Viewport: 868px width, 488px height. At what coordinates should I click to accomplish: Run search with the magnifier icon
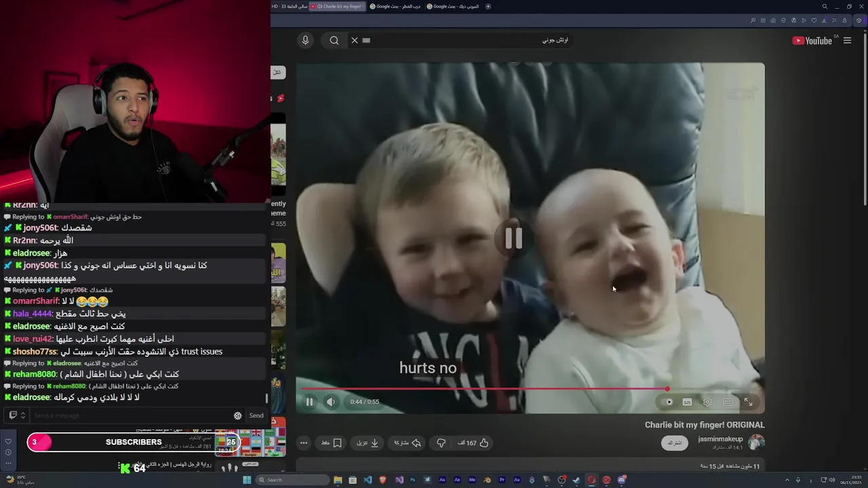pos(334,41)
